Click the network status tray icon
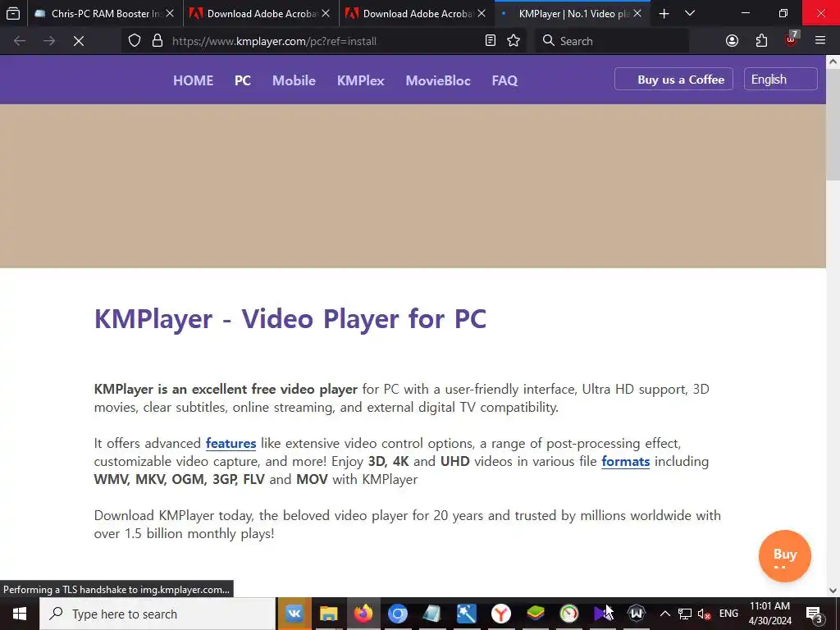This screenshot has width=840, height=630. click(685, 614)
